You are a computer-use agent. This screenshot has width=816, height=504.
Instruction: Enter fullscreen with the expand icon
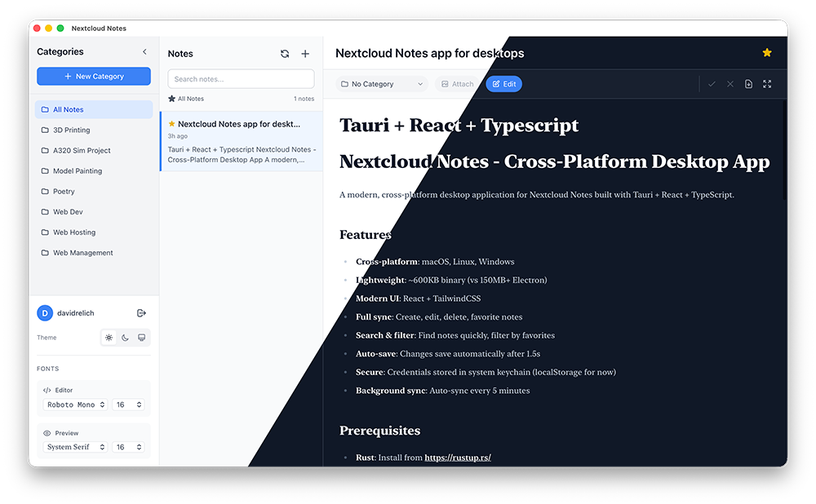[x=767, y=84]
